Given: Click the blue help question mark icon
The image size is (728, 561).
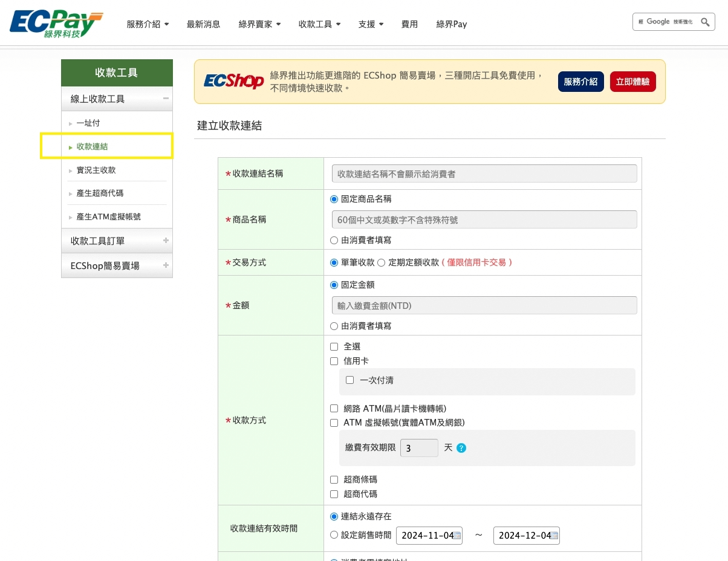Looking at the screenshot, I should (461, 448).
